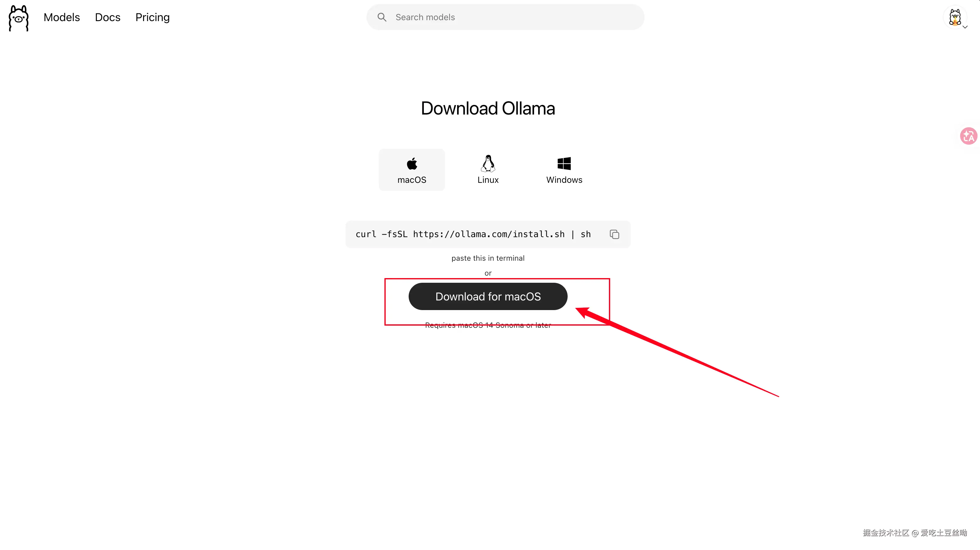Open the Models page

tap(61, 17)
